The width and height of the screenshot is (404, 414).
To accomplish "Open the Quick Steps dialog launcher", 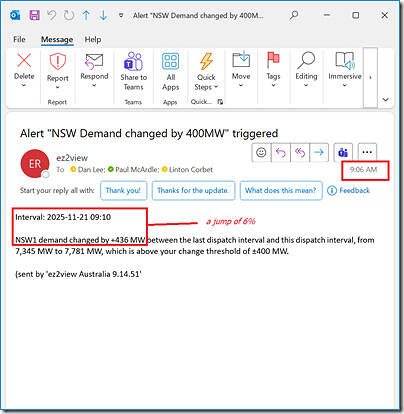I will click(220, 102).
